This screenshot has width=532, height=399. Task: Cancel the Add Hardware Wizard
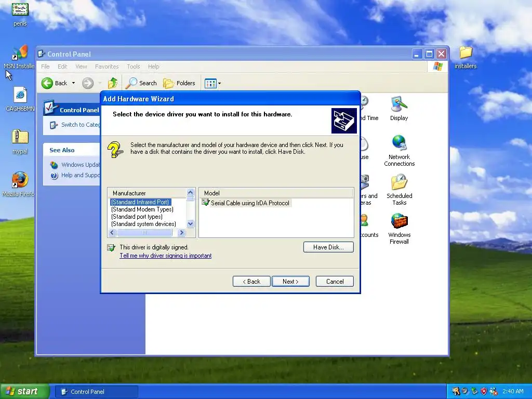point(335,282)
